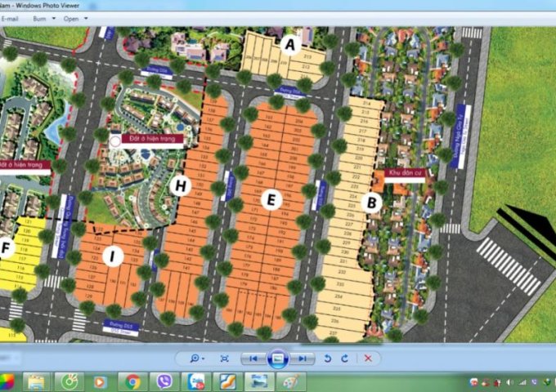Launch the green Coc Coc browser in the taskbar
The image size is (556, 392).
tap(69, 382)
